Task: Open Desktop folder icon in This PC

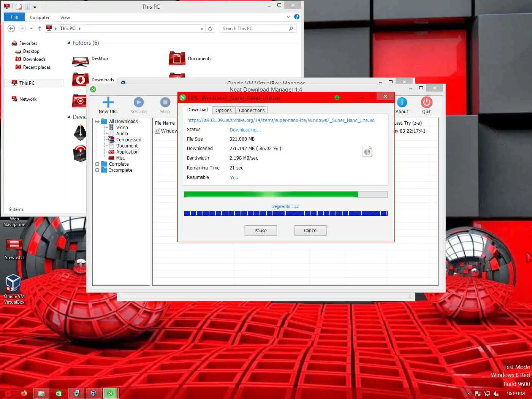Action: click(80, 61)
